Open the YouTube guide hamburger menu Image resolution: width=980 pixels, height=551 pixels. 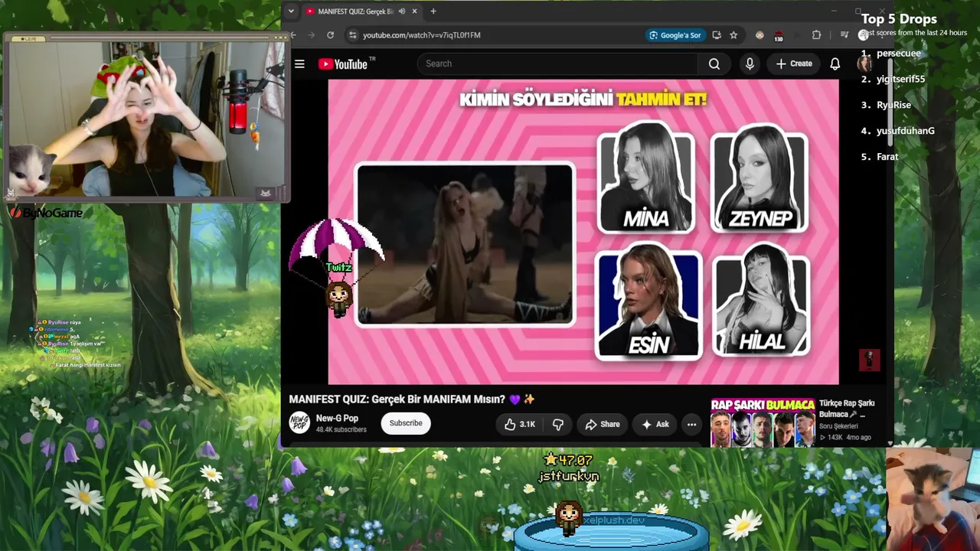[299, 64]
